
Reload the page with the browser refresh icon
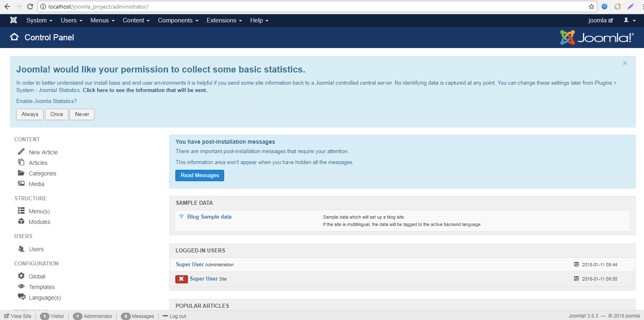[x=30, y=7]
